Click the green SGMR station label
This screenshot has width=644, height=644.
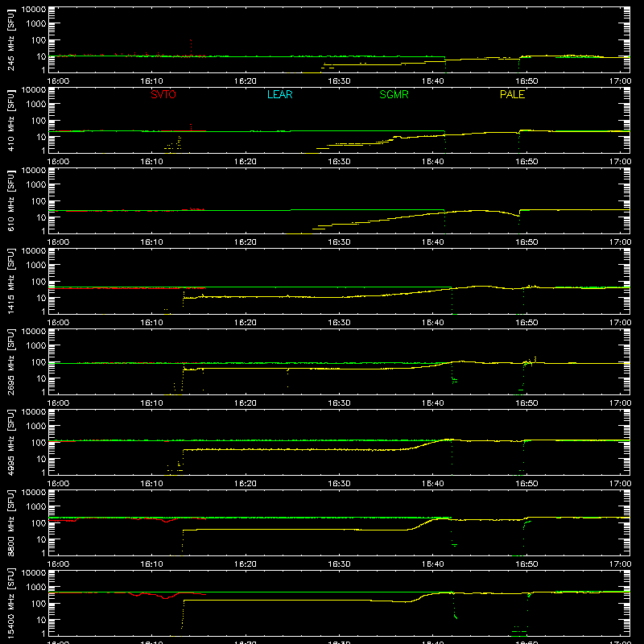coord(394,94)
